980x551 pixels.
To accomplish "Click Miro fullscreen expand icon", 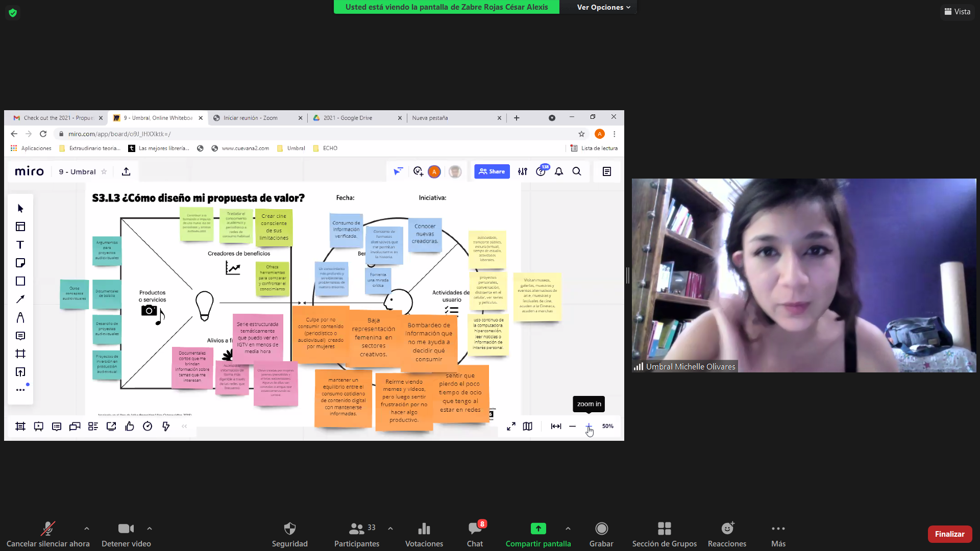I will 511,427.
